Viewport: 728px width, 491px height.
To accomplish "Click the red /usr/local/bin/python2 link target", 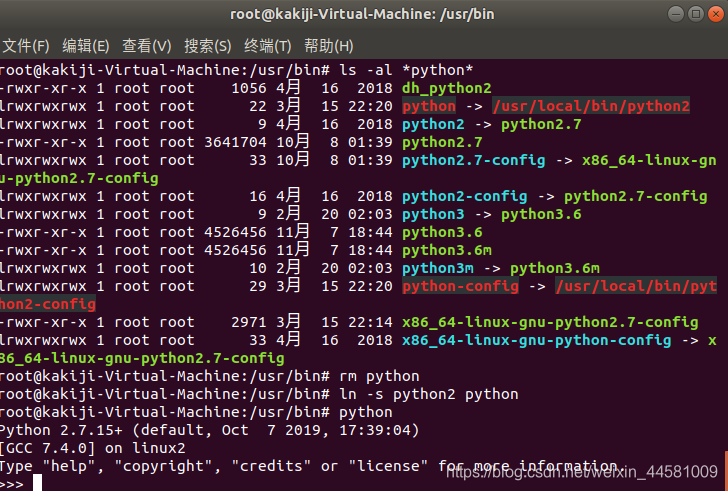I will [591, 106].
